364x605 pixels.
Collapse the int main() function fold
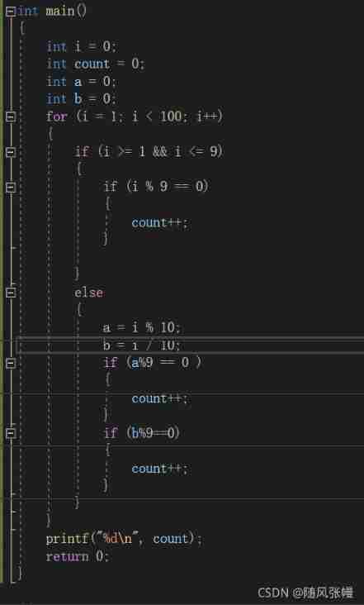coord(11,12)
